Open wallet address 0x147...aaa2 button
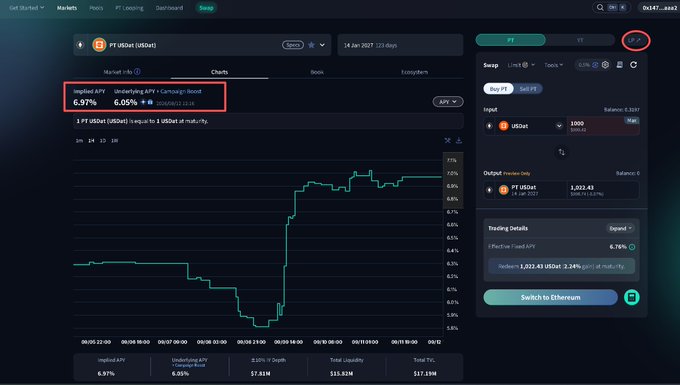 pos(659,8)
